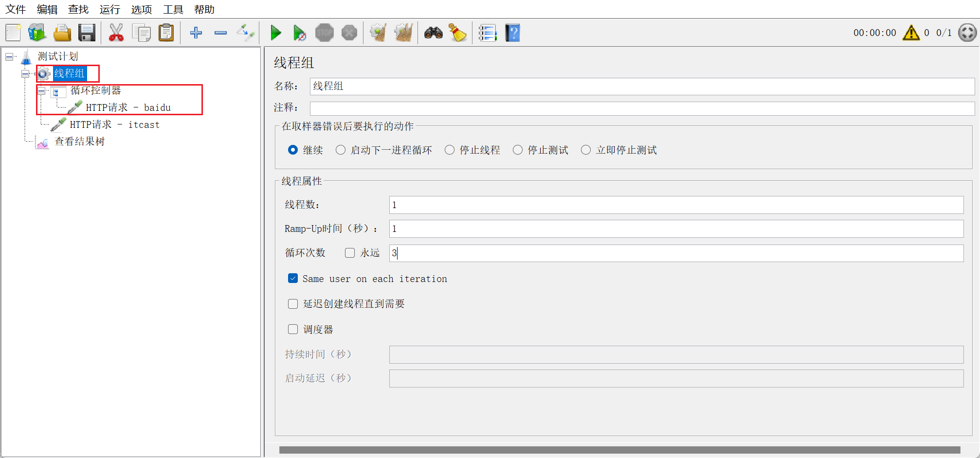Select the 停止测试 radio button
This screenshot has height=458, width=980.
click(x=518, y=150)
